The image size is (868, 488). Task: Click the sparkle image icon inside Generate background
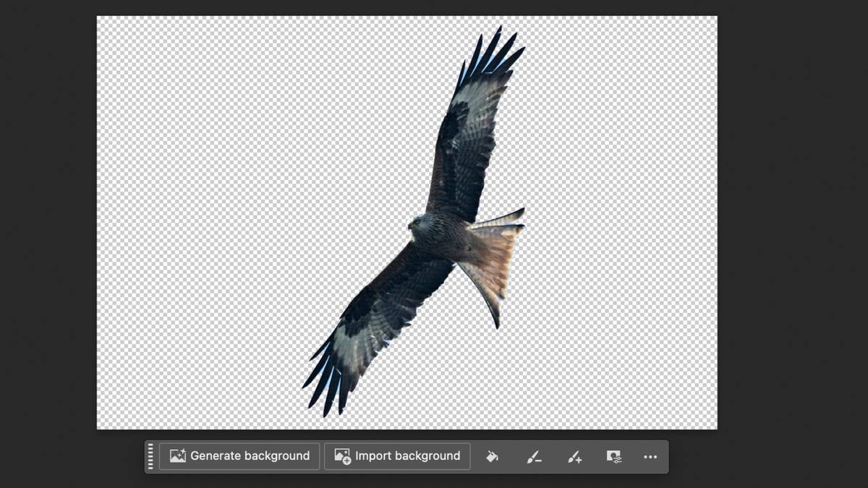[x=178, y=455]
